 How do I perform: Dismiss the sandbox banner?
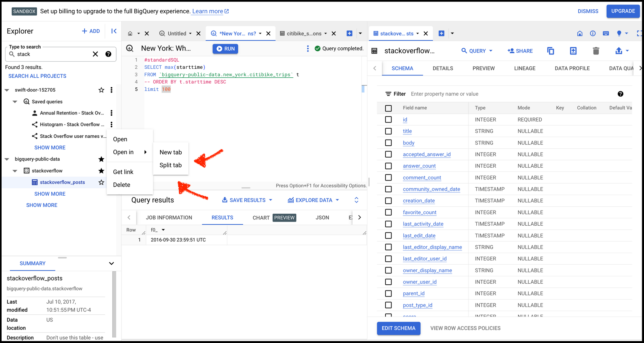pos(588,11)
